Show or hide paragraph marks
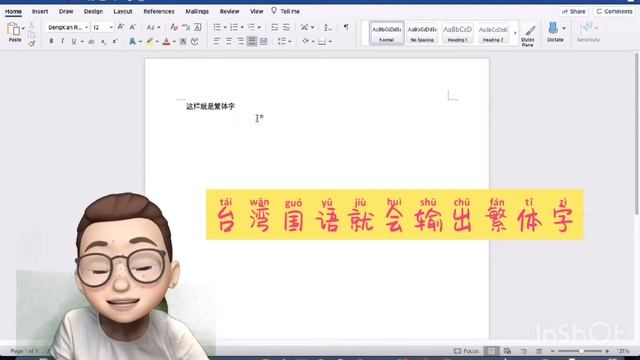Screen dimensions: 640x360 (346, 27)
